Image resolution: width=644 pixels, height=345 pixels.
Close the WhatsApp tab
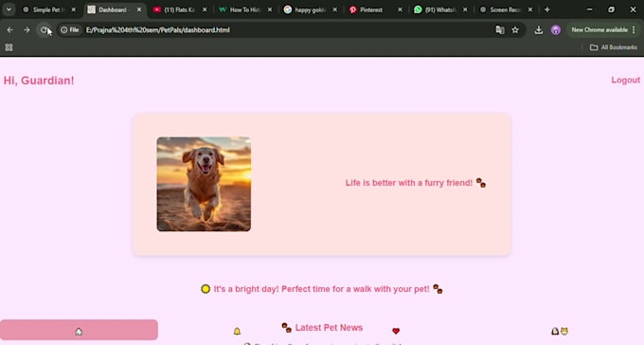(x=465, y=9)
